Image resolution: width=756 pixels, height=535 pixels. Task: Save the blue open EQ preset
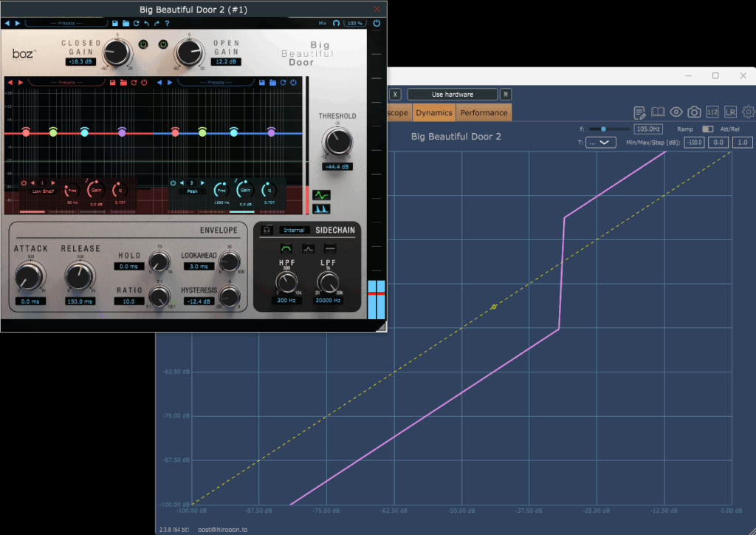[262, 83]
